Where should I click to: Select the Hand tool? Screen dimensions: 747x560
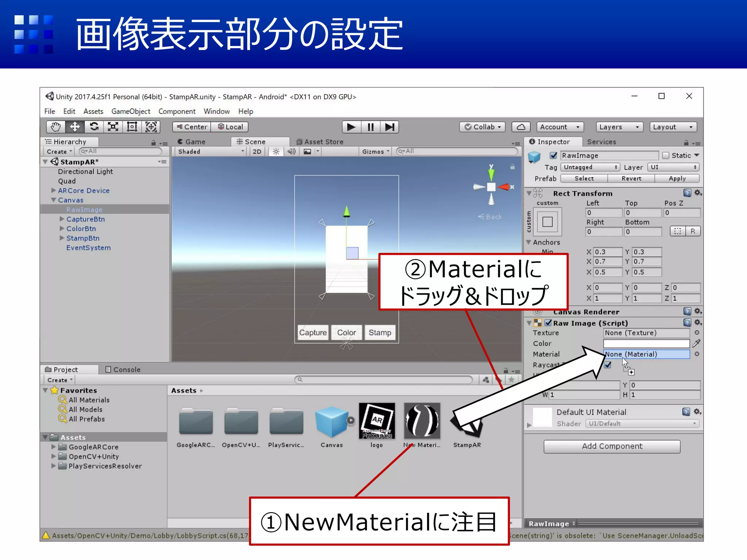click(56, 127)
